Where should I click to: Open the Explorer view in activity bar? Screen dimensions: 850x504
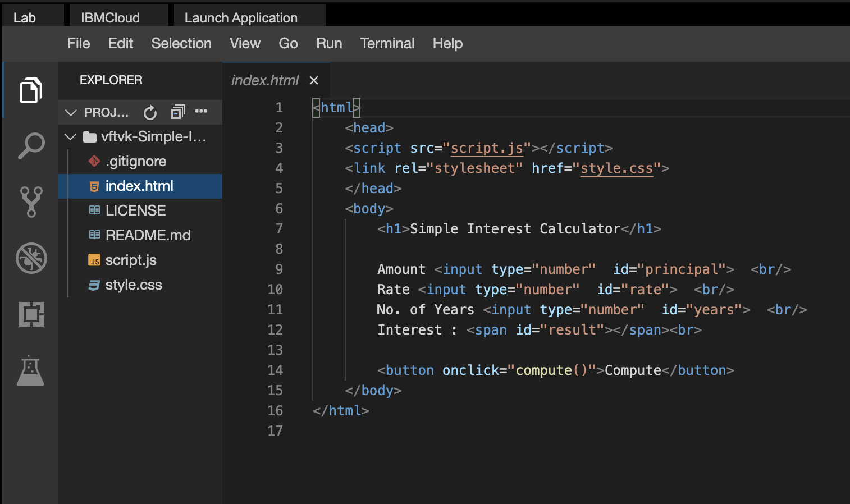(x=31, y=90)
